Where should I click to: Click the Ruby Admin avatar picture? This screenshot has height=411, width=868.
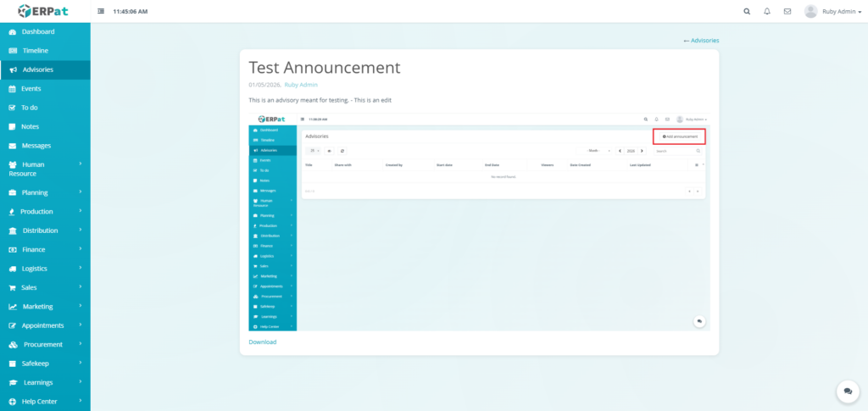click(x=810, y=11)
